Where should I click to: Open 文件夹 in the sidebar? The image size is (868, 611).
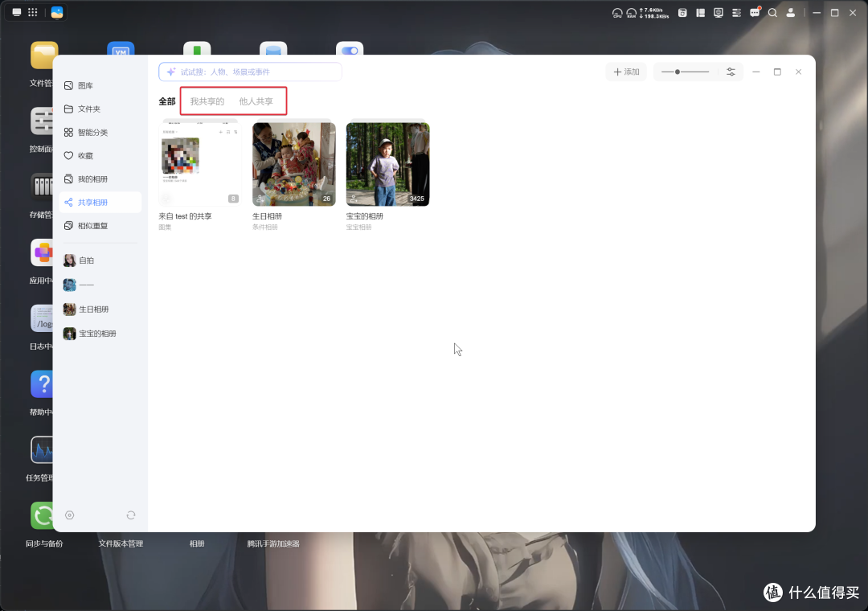100,109
